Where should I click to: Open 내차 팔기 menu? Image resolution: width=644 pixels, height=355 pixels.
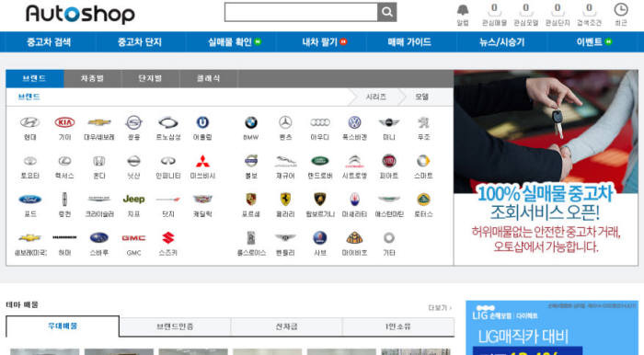click(x=321, y=42)
